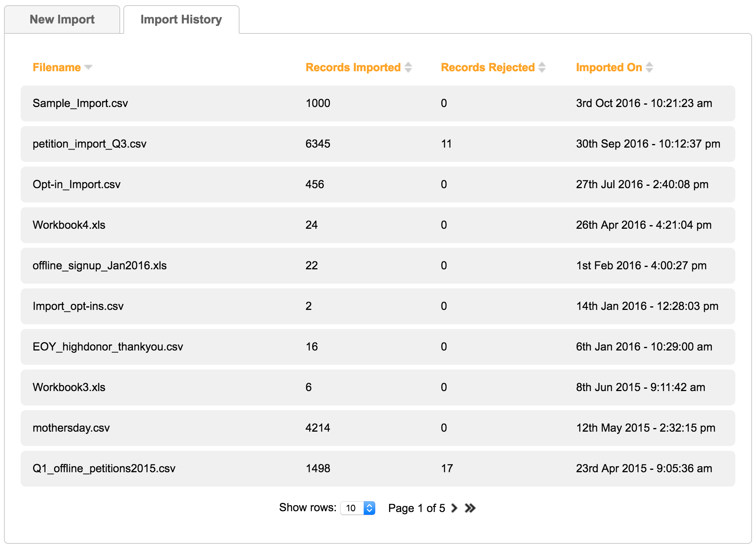Click the Records Imported sort arrows icon
The width and height of the screenshot is (756, 549).
click(408, 67)
